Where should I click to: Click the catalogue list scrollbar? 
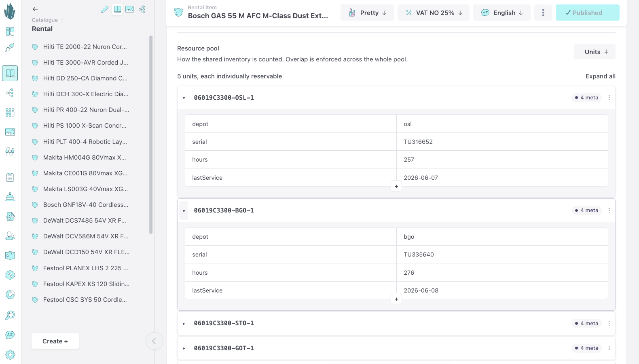coord(151,135)
